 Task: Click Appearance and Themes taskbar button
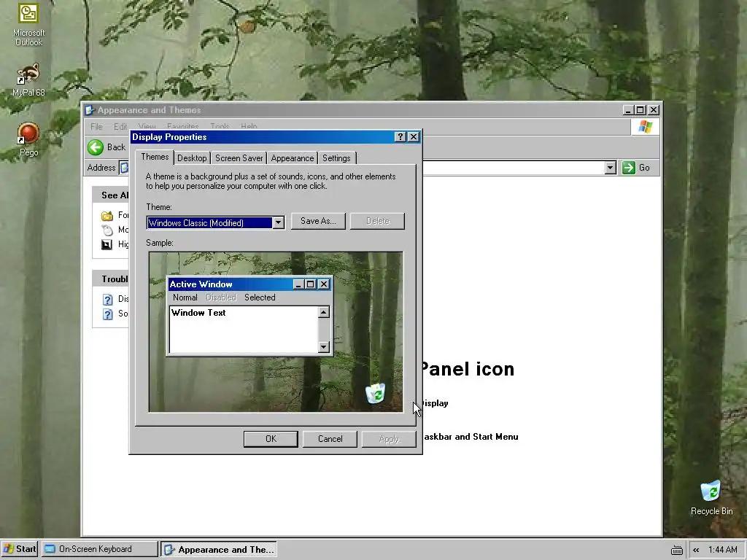tap(219, 550)
